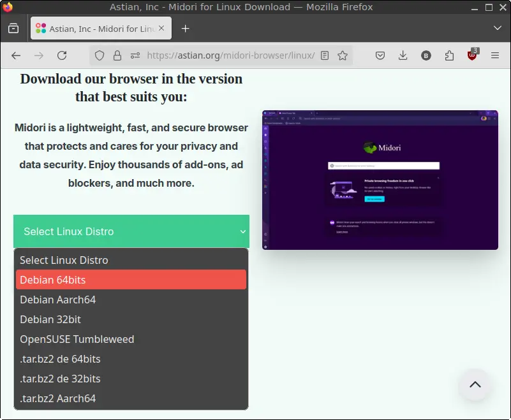Maximize the Firefox window
This screenshot has height=420, width=511.
point(489,7)
